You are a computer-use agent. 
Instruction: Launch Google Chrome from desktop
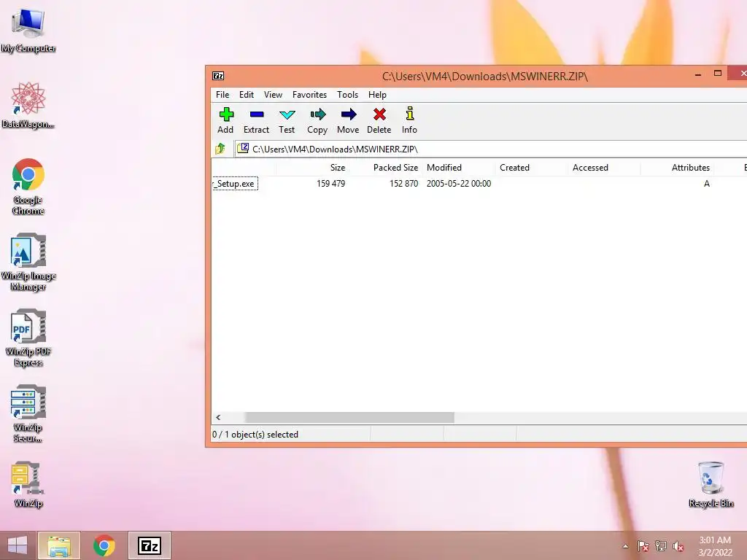tap(28, 187)
